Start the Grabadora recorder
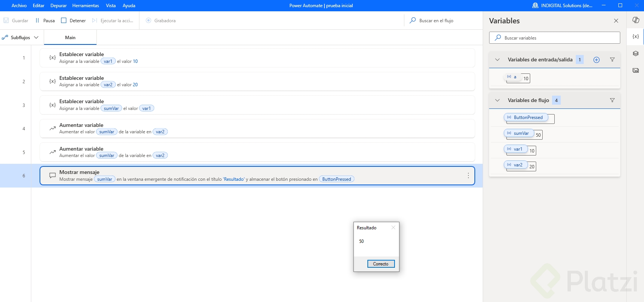 (x=161, y=20)
